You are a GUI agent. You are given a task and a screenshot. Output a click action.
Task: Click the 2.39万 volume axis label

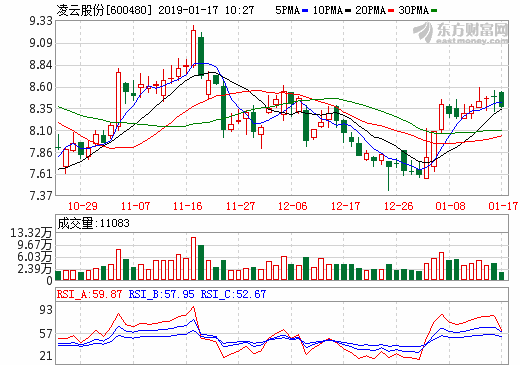[35, 269]
